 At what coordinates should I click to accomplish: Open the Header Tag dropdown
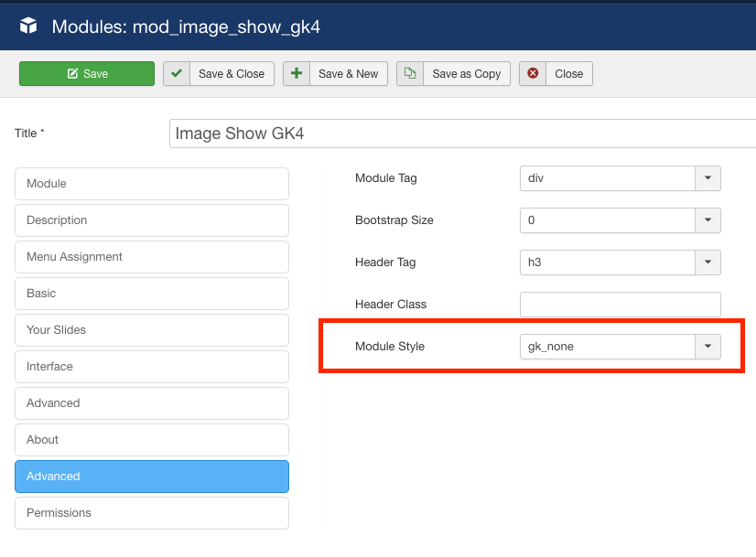[620, 262]
